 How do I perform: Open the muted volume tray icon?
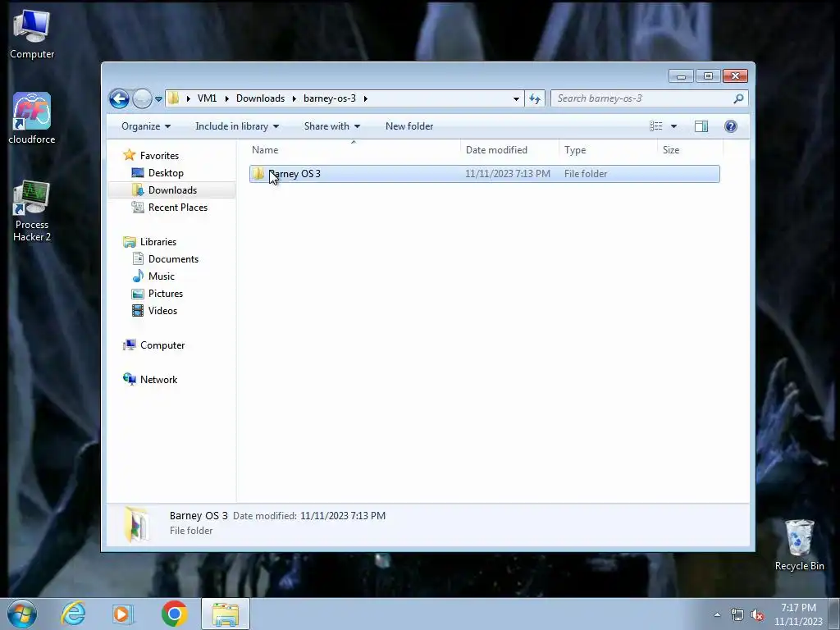[x=757, y=614]
